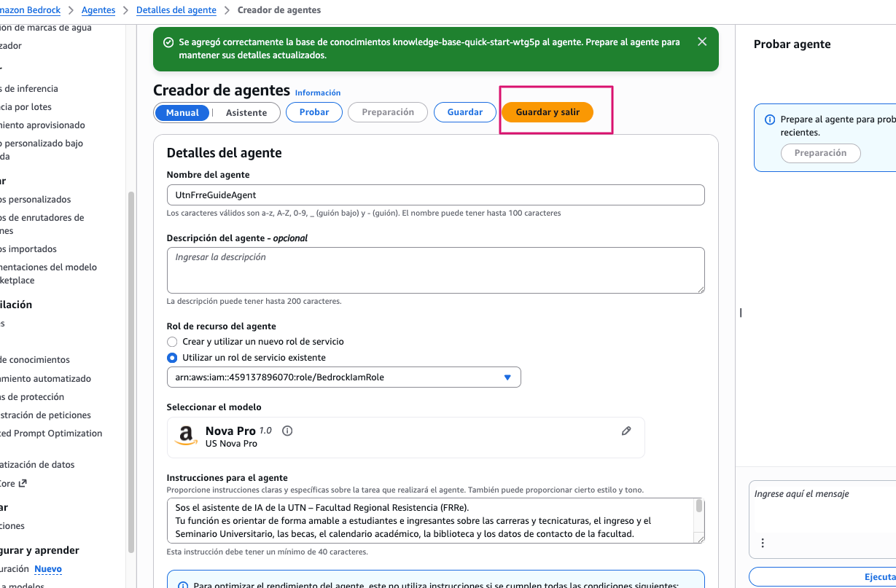Click the info icon in Probar agente notice
Viewport: 896px width, 588px height.
tap(770, 119)
